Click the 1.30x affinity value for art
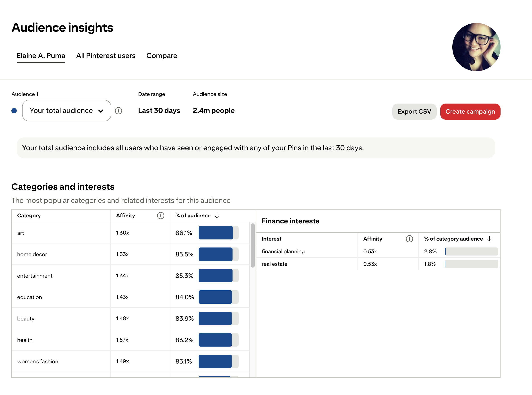532x395 pixels. pyautogui.click(x=123, y=233)
